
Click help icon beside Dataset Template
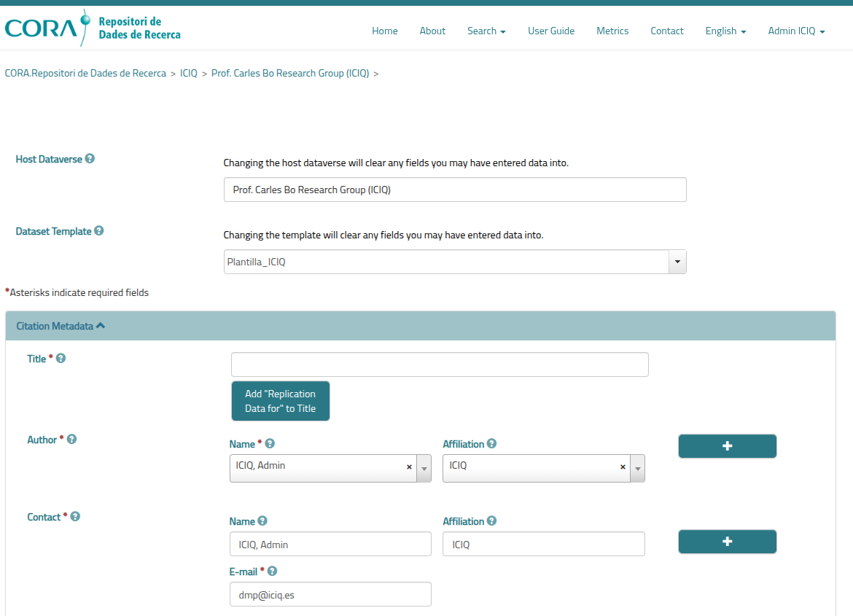[x=99, y=231]
